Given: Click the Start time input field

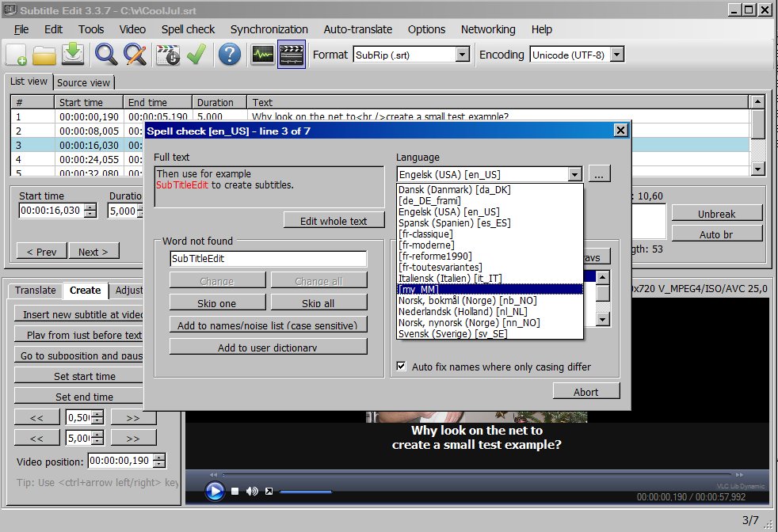Looking at the screenshot, I should (x=51, y=211).
